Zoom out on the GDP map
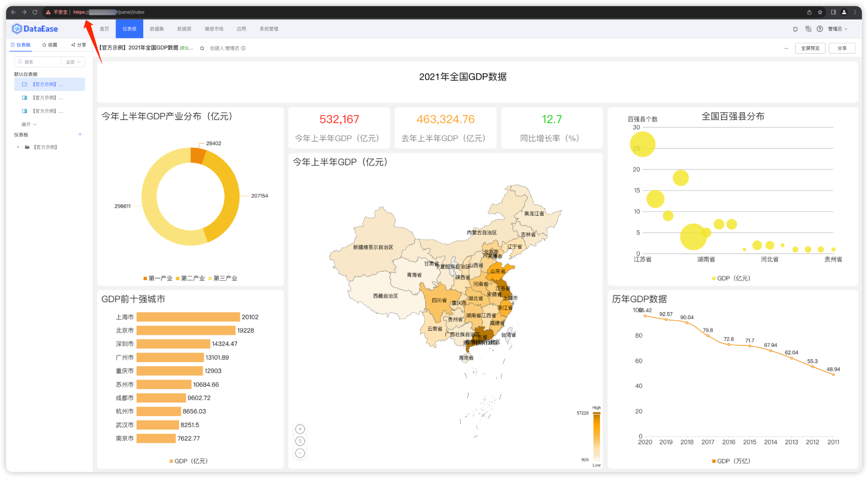This screenshot has height=478, width=868. [300, 453]
